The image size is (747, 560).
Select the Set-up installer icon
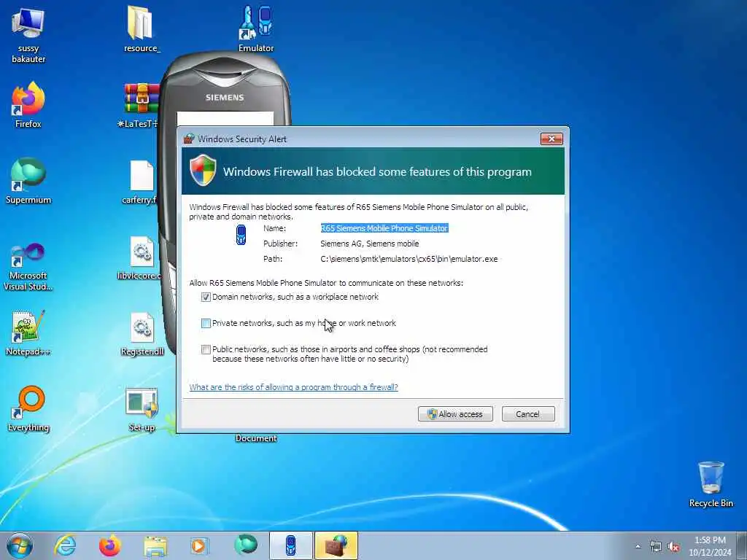142,410
